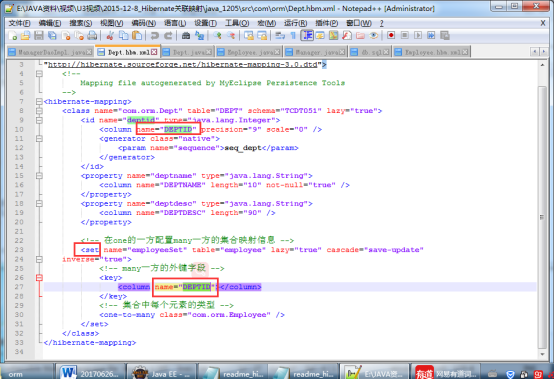Toggle the indent guide toolbar button
The height and width of the screenshot is (380, 554).
coord(307,35)
